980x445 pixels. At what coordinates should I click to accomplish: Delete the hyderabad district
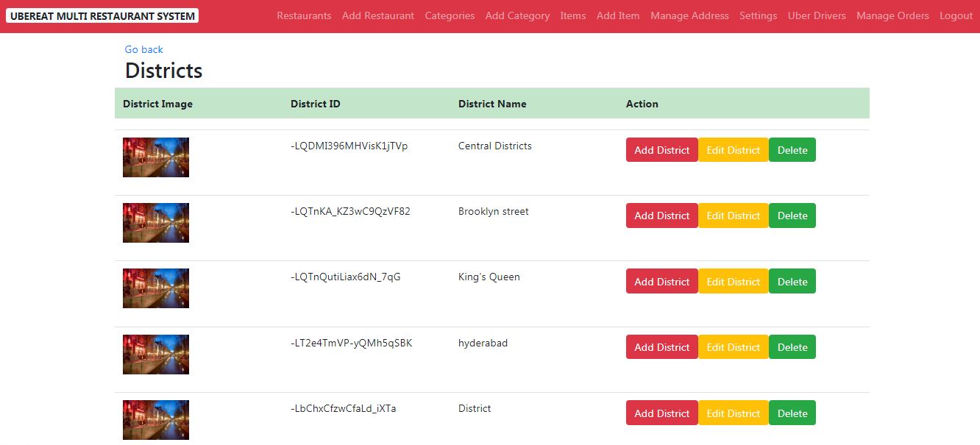pyautogui.click(x=792, y=347)
